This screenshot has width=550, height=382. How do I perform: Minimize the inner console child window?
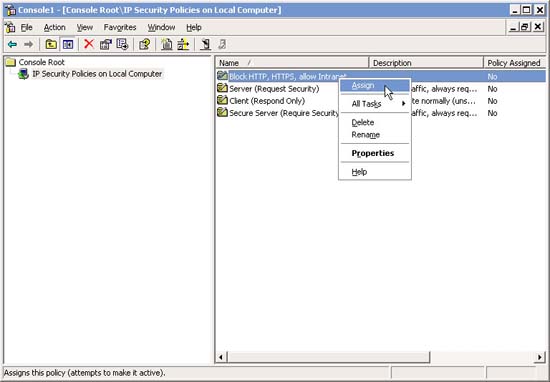coord(513,27)
